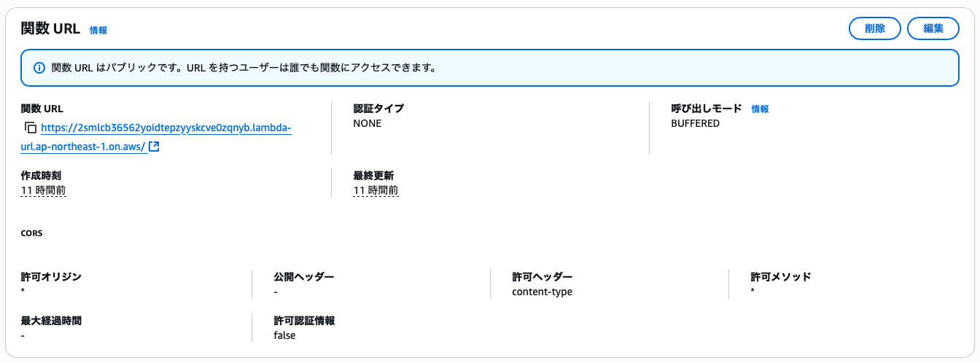This screenshot has width=980, height=363.
Task: Copy the function URL with the copy icon
Action: 30,128
